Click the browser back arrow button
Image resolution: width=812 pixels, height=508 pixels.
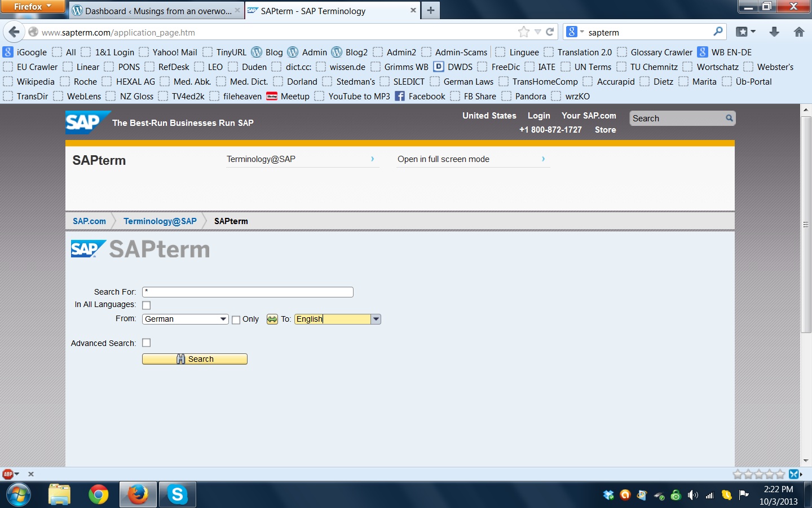click(14, 32)
